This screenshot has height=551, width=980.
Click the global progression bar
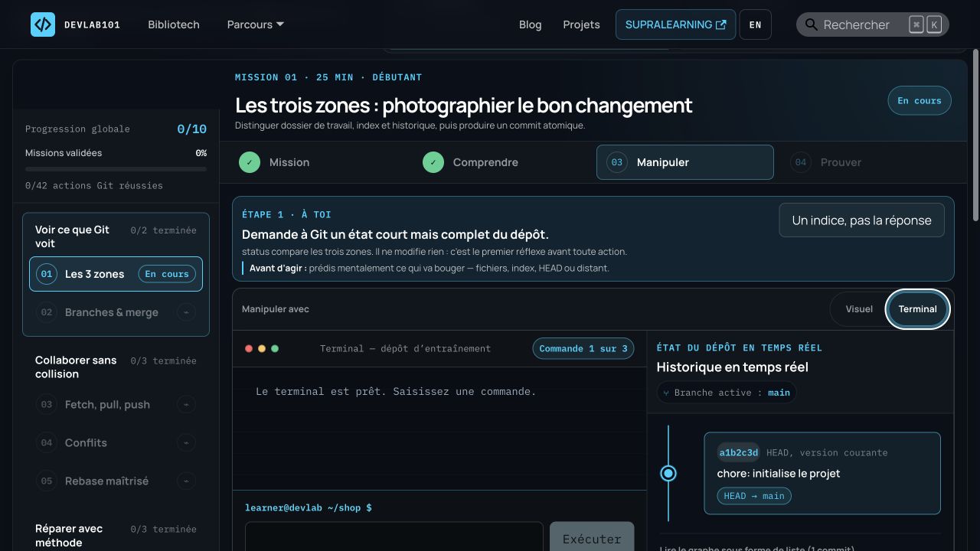[116, 169]
